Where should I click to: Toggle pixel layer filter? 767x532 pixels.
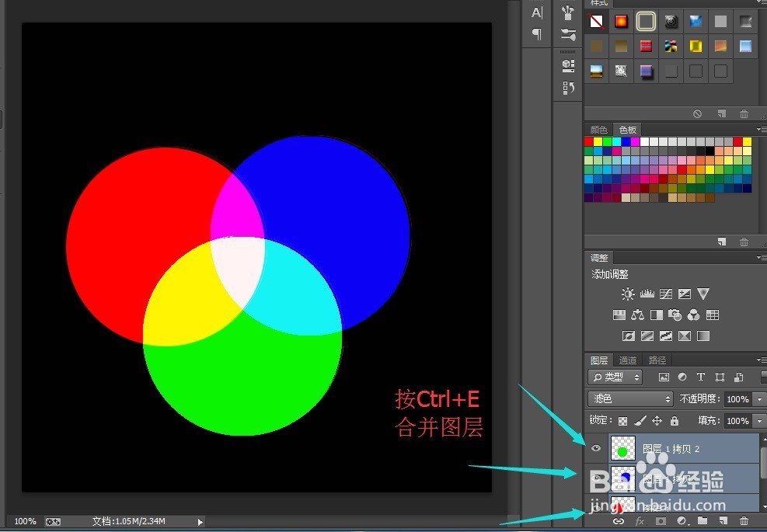coord(664,377)
